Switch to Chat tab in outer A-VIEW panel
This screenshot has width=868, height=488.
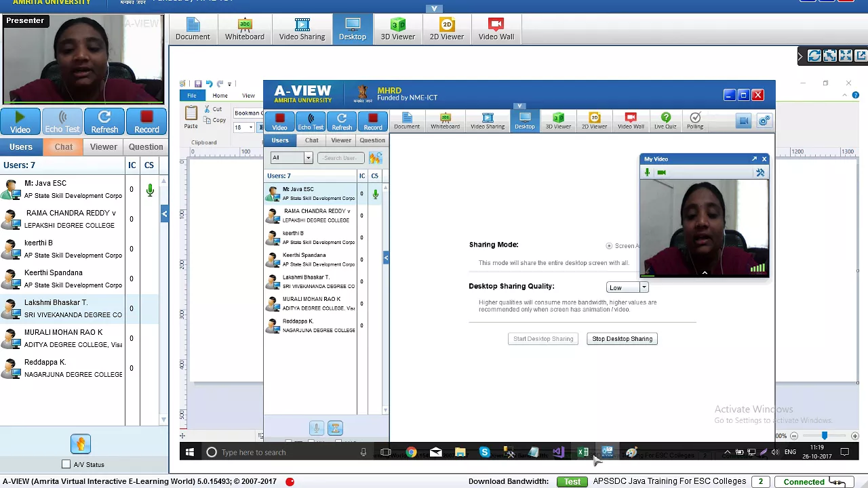(x=63, y=147)
